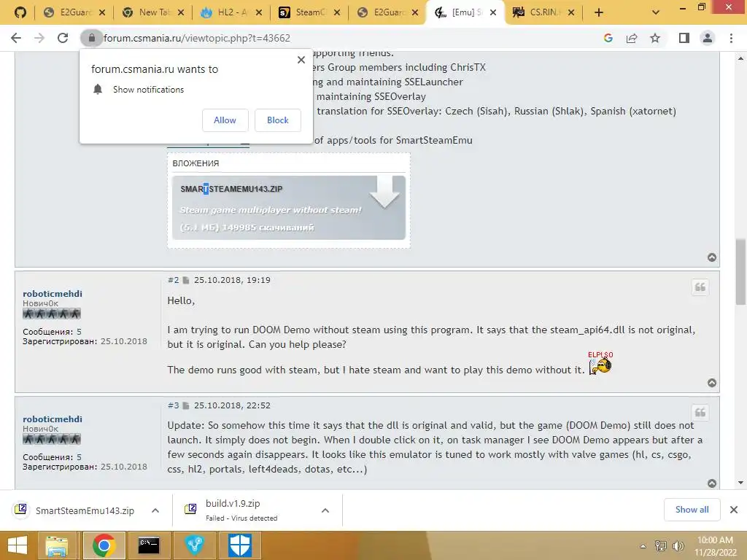747x560 pixels.
Task: Jump to top arrow in post #3
Action: point(712,483)
